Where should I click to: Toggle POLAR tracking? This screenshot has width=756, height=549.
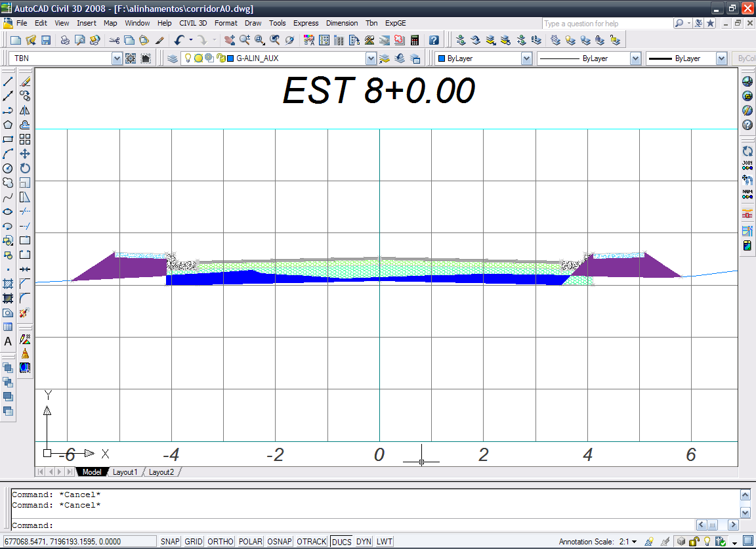click(x=250, y=541)
